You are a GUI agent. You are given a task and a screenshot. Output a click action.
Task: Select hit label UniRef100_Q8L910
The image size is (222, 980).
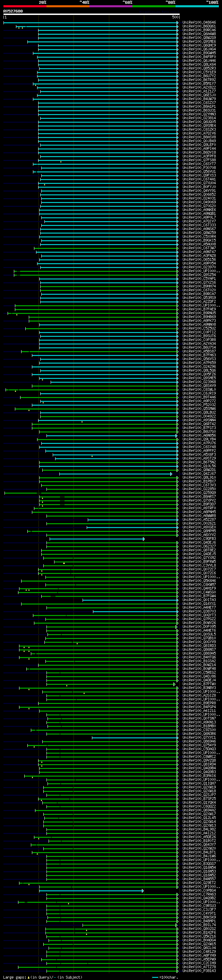point(199,478)
